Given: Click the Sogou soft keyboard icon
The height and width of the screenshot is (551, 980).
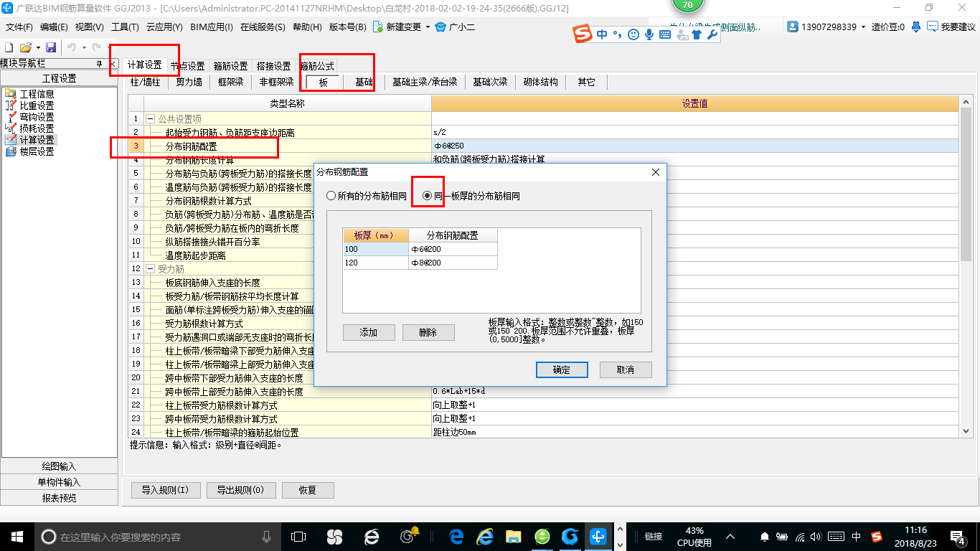Looking at the screenshot, I should pyautogui.click(x=666, y=34).
